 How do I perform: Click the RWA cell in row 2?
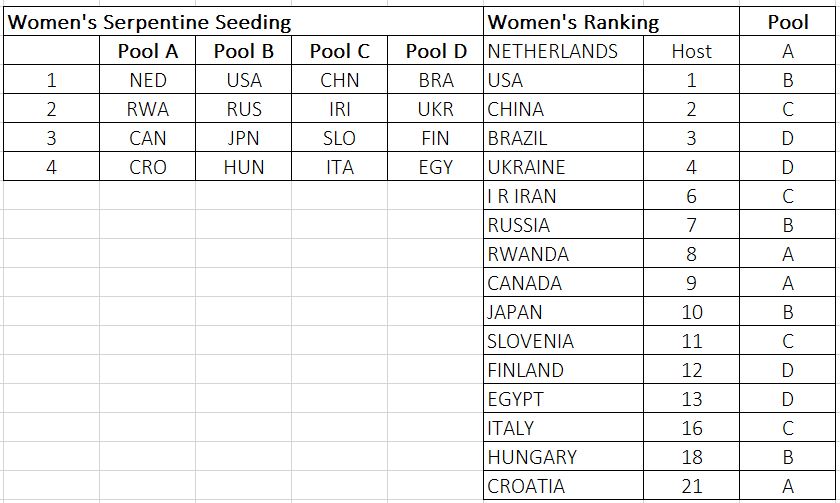147,109
